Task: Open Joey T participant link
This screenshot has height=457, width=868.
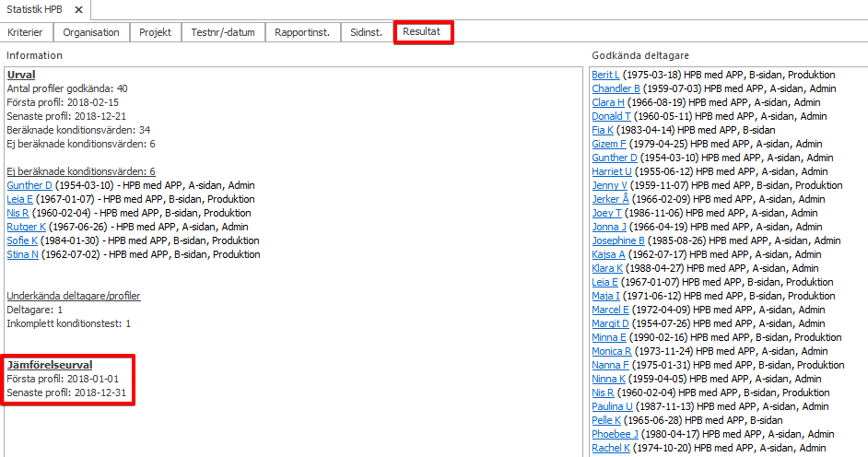Action: 606,213
